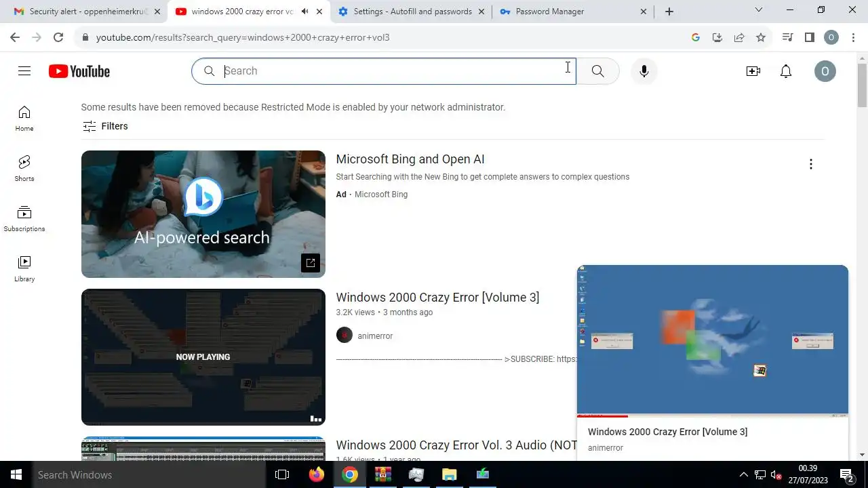This screenshot has width=868, height=488.
Task: Open Chrome profile avatar in toolbar
Action: click(x=831, y=37)
